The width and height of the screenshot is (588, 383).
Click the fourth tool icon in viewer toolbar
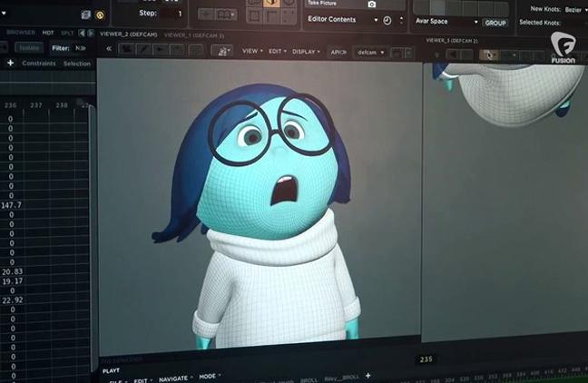(x=177, y=50)
